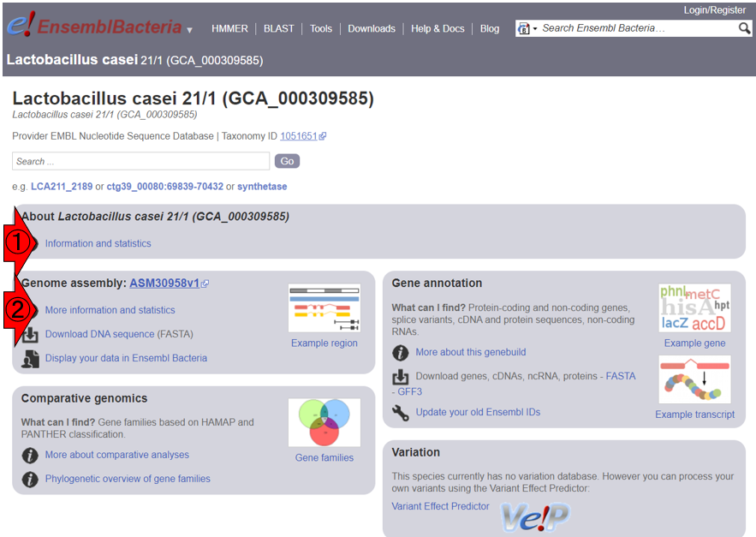The image size is (756, 537).
Task: Open the search site selector dropdown
Action: pyautogui.click(x=527, y=28)
